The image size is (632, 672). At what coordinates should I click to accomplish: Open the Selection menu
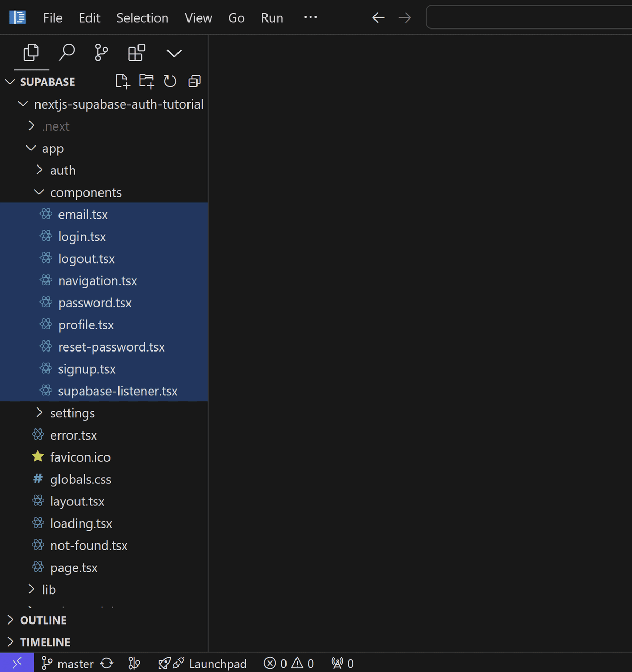[142, 18]
